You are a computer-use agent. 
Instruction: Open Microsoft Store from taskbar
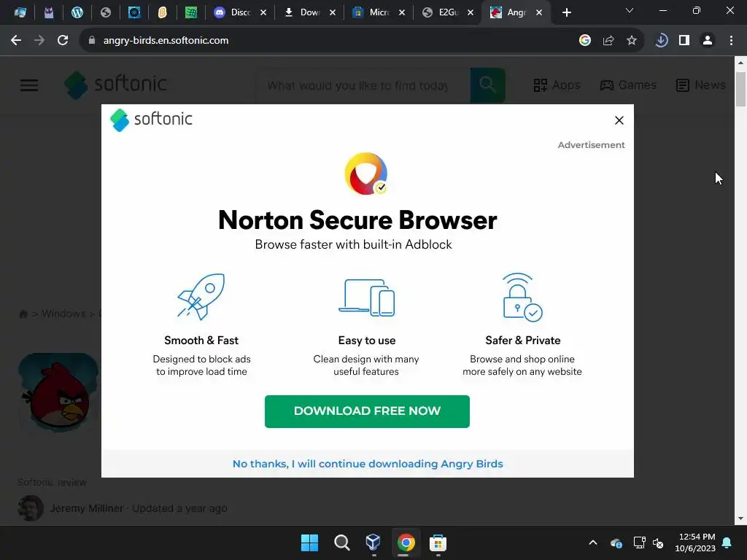tap(438, 542)
